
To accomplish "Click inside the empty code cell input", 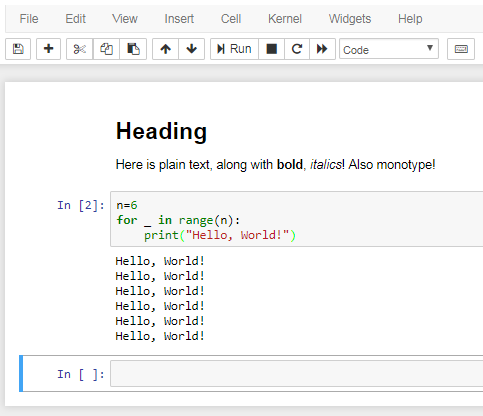I will pyautogui.click(x=297, y=374).
